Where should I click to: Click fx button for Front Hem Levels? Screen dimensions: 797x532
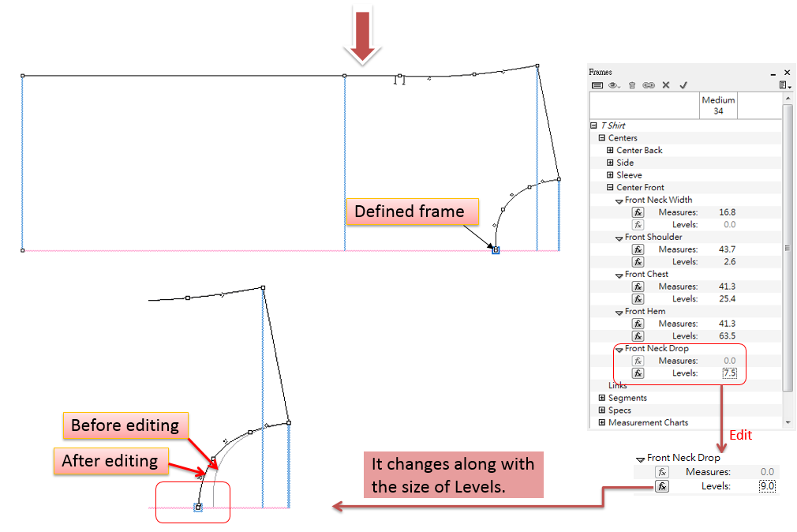(x=638, y=336)
